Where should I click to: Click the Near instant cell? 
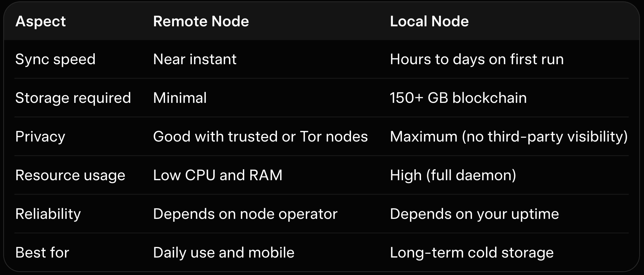[x=195, y=59]
